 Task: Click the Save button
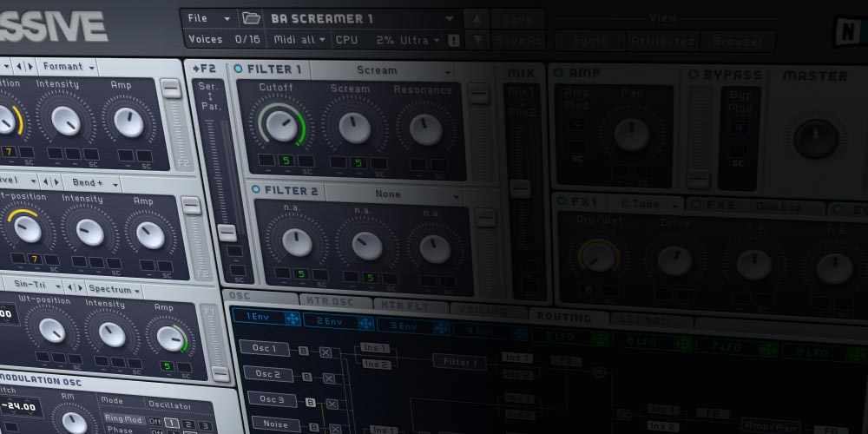point(517,19)
